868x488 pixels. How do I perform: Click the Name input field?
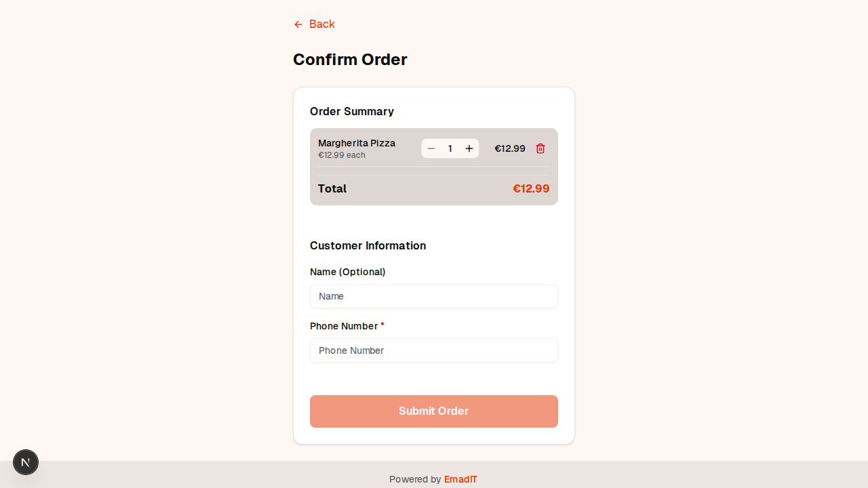433,296
